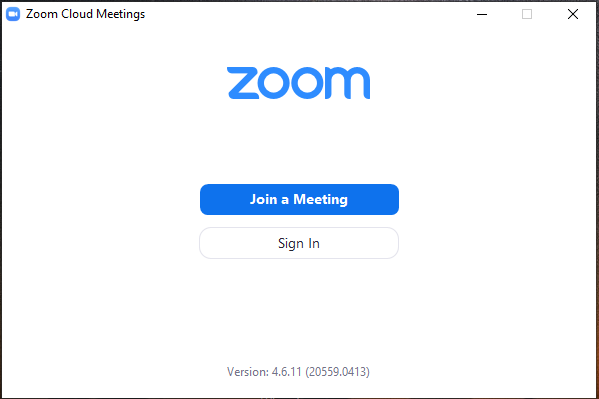Screen dimensions: 599x399
Task: Click the word Meeting on blue button
Action: (321, 200)
